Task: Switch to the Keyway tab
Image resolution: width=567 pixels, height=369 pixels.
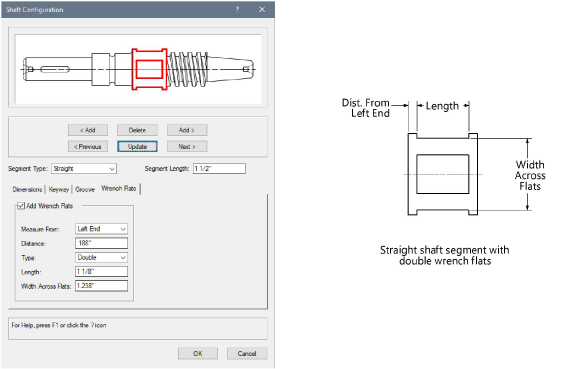Action: click(59, 189)
